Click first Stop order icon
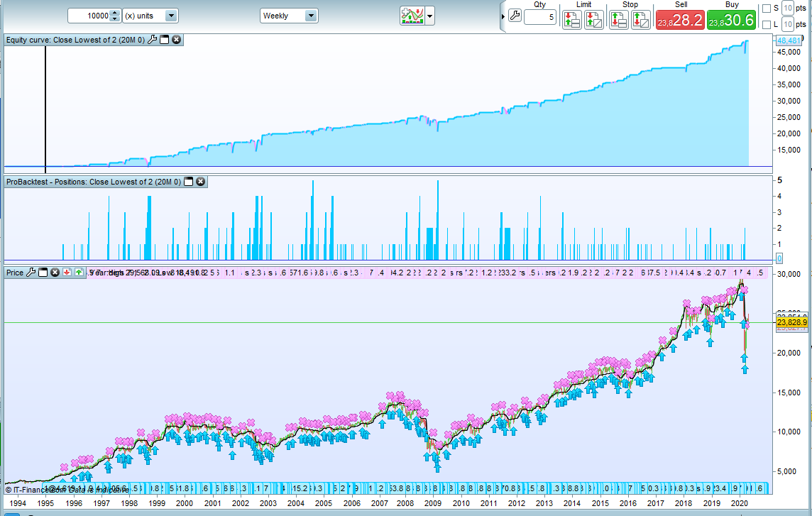 point(619,20)
